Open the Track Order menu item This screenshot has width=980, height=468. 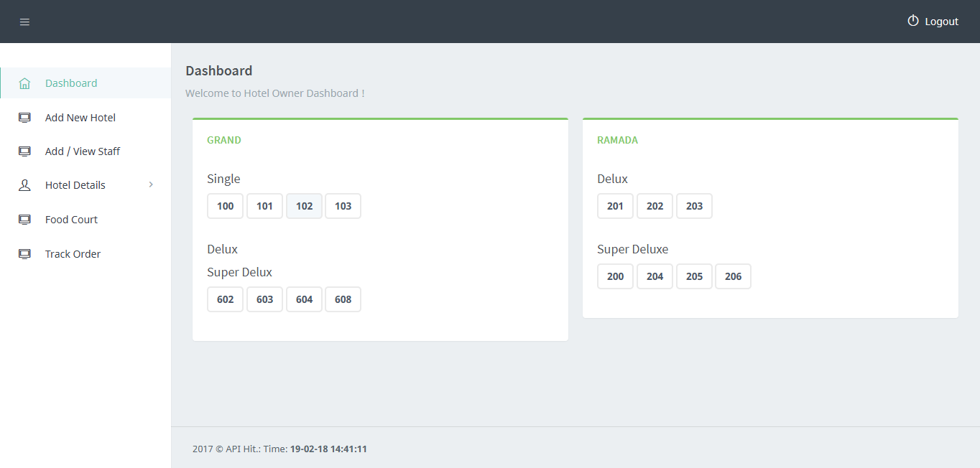pos(73,254)
